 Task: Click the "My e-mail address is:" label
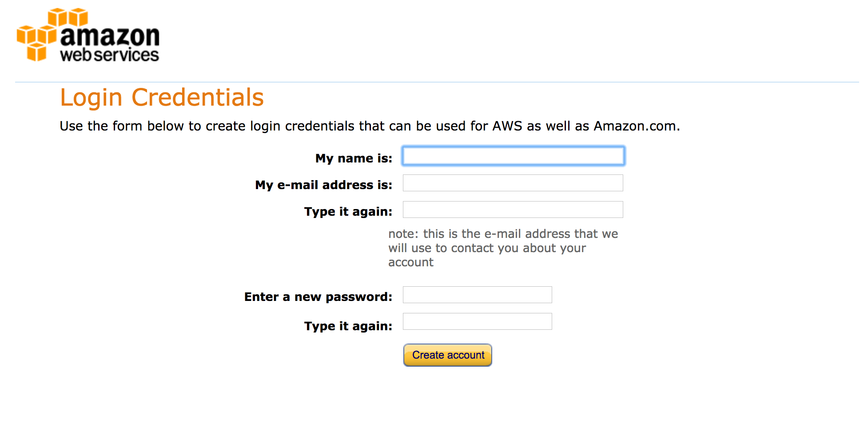[323, 185]
